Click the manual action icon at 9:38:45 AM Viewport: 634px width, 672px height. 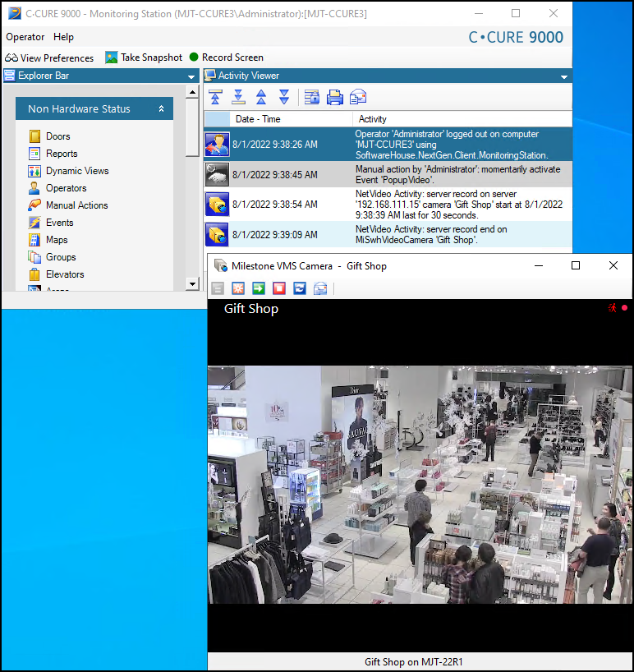point(217,174)
